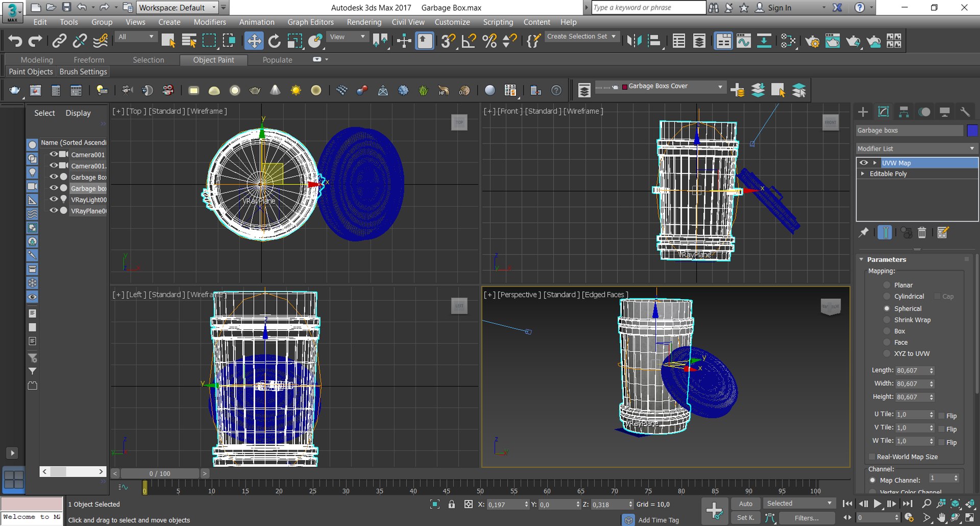Remove modifier from stack with trash icon
Screen dimensions: 980x526
[922, 233]
